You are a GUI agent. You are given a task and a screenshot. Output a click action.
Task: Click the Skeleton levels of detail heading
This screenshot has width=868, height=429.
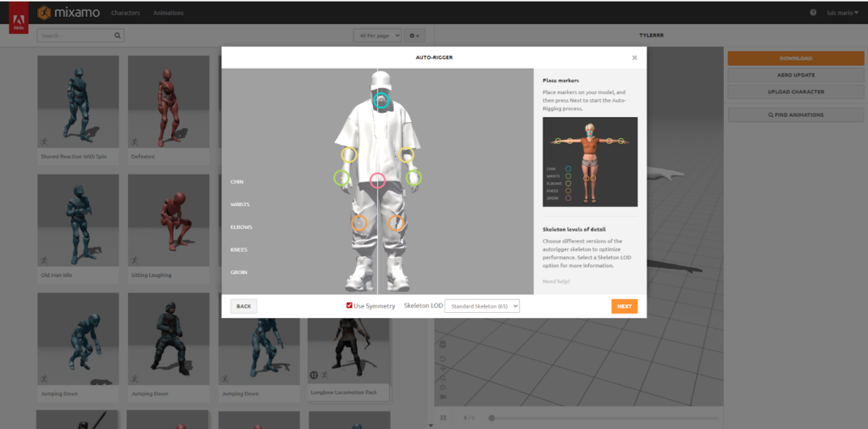tap(574, 229)
